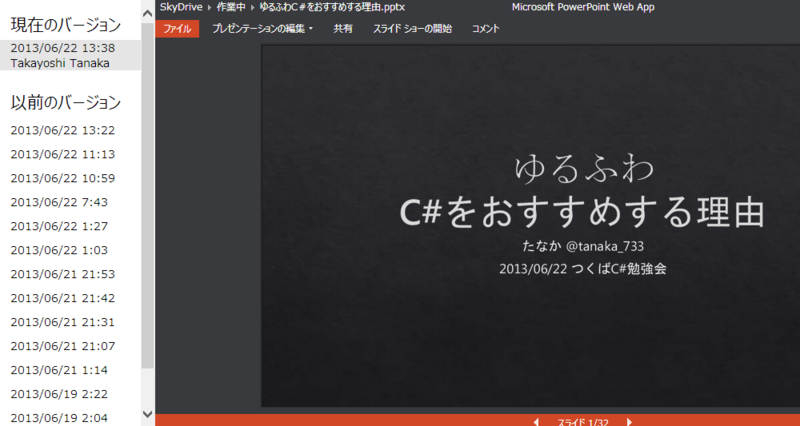This screenshot has width=800, height=426.
Task: Click the スライド 1/32 slide counter
Action: coord(583,422)
